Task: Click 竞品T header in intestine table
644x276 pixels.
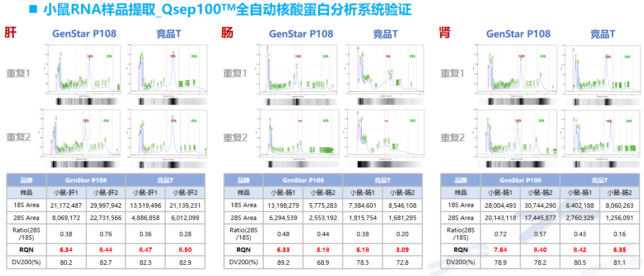Action: (x=382, y=180)
